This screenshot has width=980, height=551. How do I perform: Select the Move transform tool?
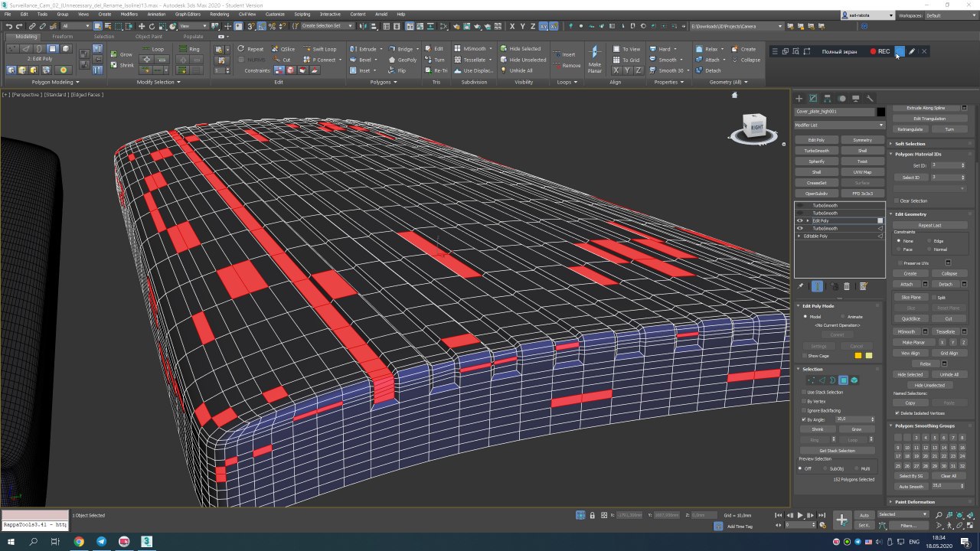(142, 26)
